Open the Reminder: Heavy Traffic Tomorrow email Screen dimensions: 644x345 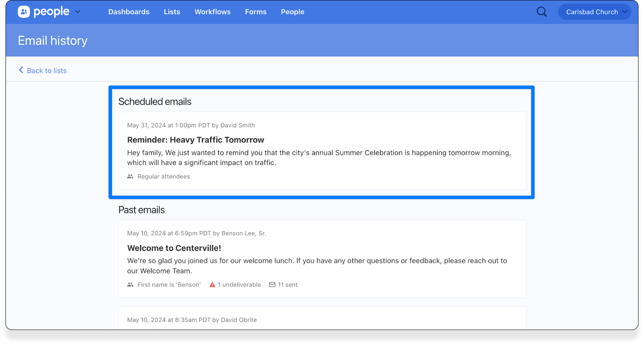pos(195,140)
